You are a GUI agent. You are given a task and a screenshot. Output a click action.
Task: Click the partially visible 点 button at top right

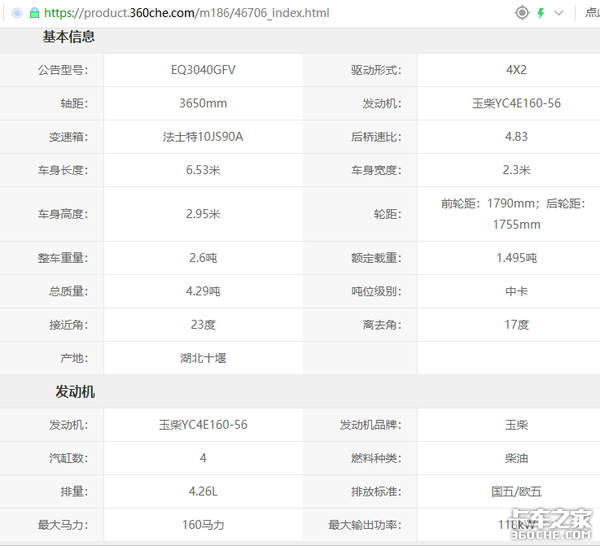point(591,13)
